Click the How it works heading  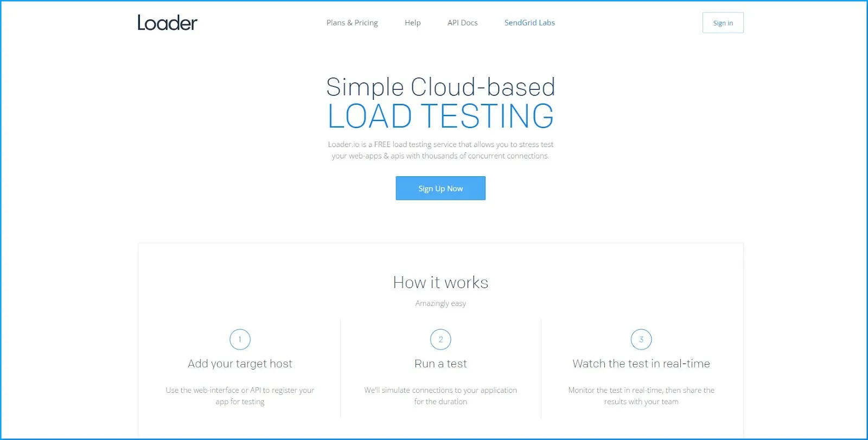coord(441,283)
